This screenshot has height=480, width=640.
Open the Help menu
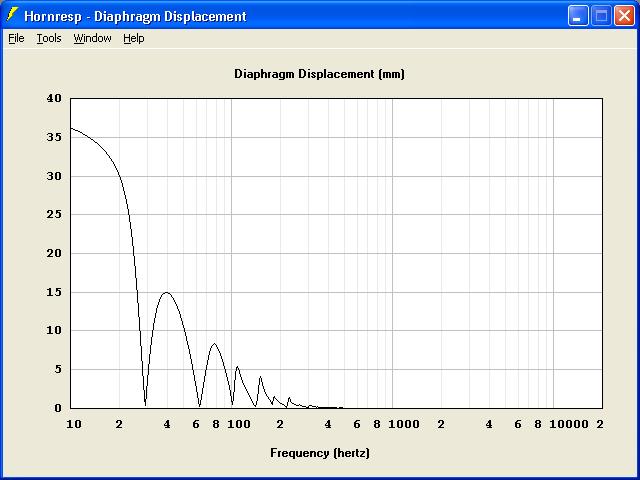pos(134,38)
